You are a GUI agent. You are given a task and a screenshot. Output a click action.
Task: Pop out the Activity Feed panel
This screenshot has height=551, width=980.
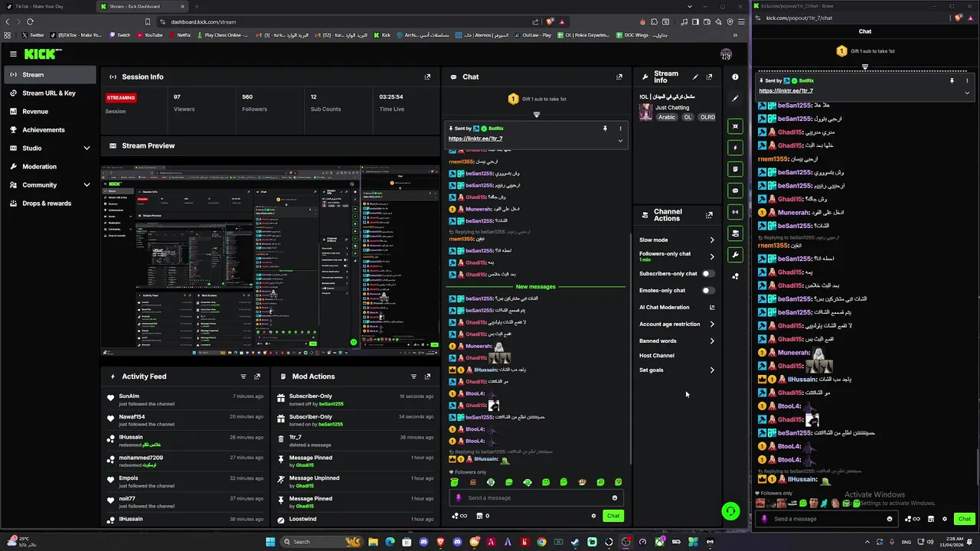click(x=257, y=377)
